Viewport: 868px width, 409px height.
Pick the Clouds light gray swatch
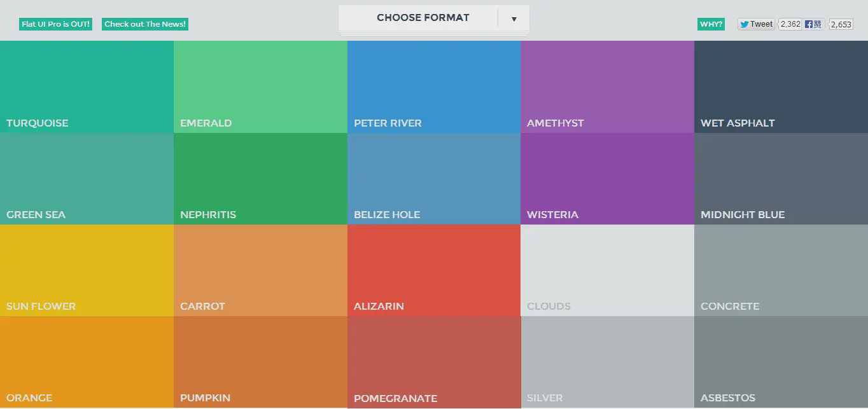click(x=607, y=270)
